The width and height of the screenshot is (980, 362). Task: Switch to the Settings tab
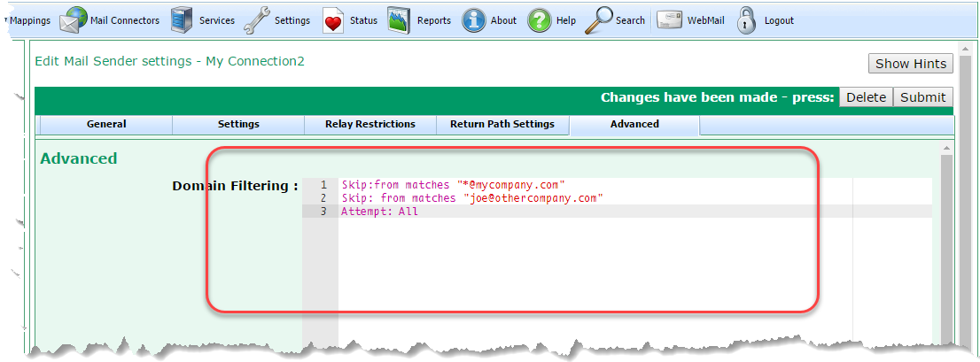(238, 124)
